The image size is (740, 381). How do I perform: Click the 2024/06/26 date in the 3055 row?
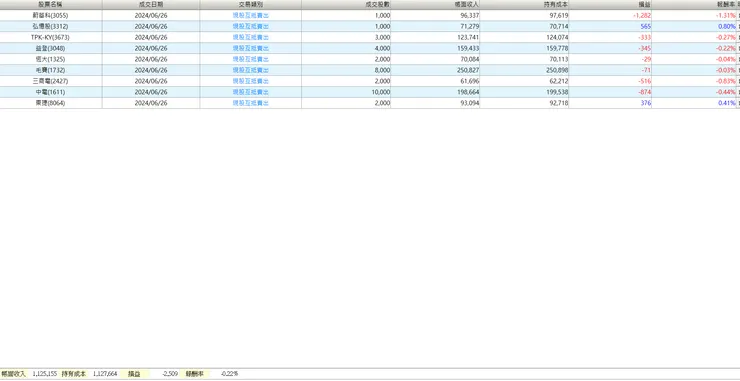pyautogui.click(x=151, y=15)
